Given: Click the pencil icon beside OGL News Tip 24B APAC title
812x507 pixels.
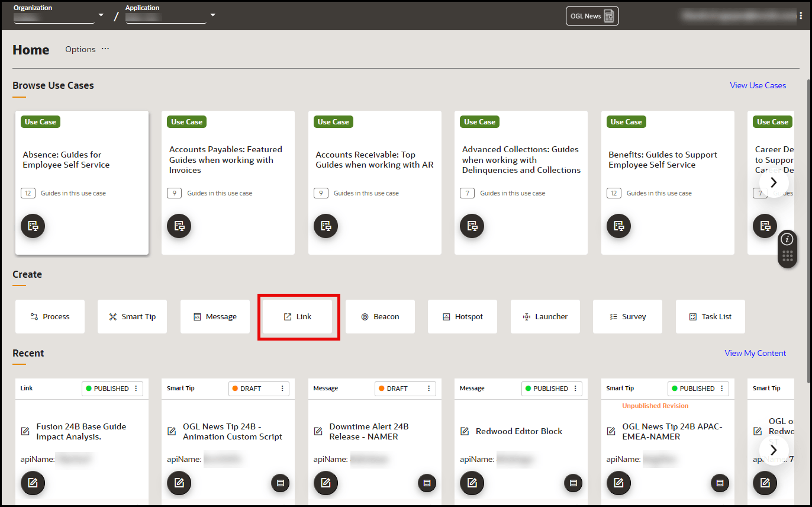Looking at the screenshot, I should [611, 431].
